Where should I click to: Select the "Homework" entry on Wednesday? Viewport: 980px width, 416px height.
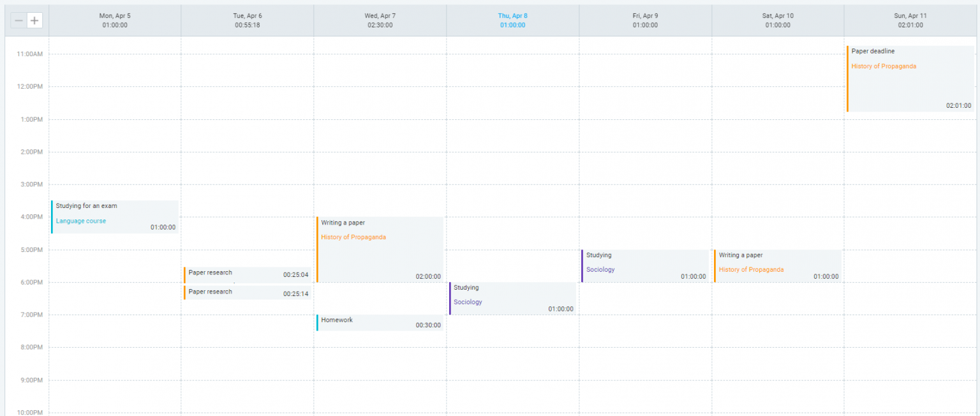(x=338, y=320)
